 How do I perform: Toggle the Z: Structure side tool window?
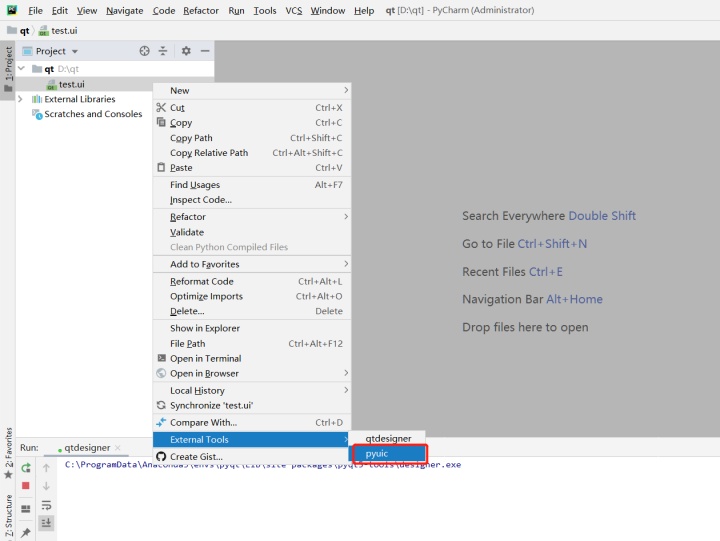coord(9,515)
